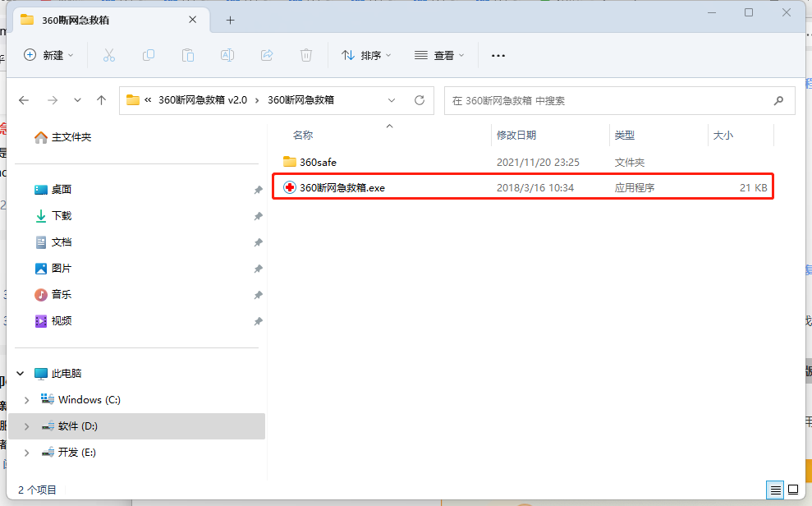Open 音乐 in navigation pane
Screen dimensions: 812x506
[x=53, y=294]
